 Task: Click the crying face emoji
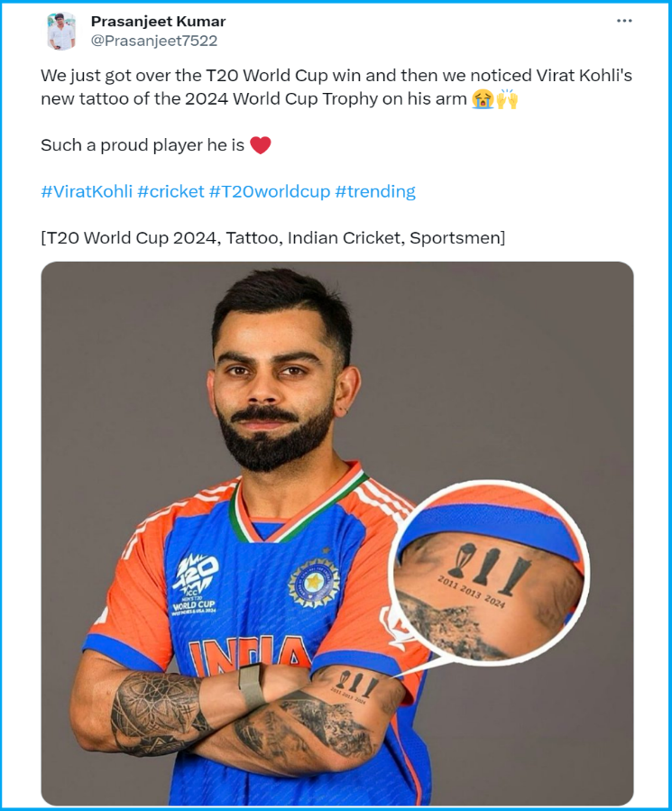[x=483, y=99]
